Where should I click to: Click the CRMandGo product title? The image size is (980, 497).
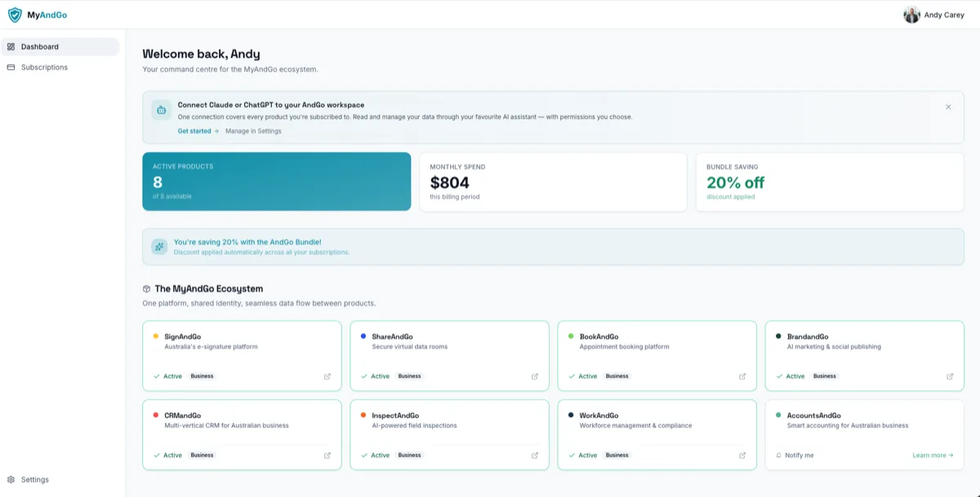tap(183, 415)
